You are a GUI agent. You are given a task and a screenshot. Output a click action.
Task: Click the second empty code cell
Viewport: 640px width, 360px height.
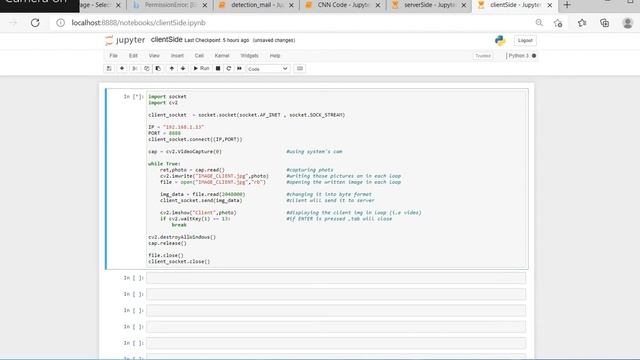(x=336, y=294)
